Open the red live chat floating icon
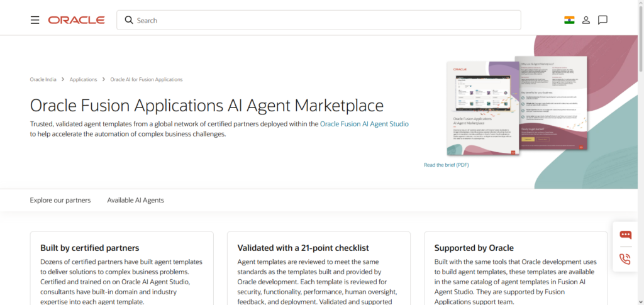The width and height of the screenshot is (644, 305). tap(625, 235)
